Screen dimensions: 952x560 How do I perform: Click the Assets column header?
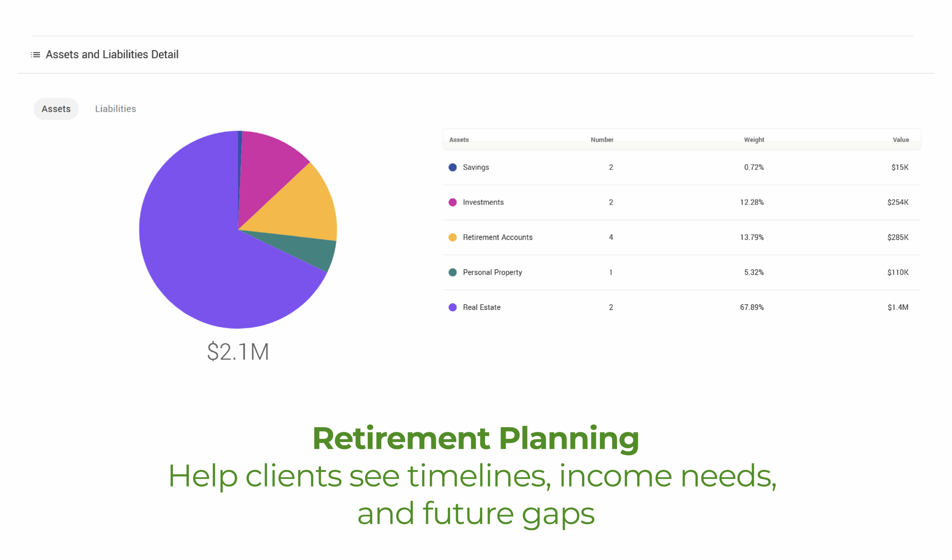459,140
